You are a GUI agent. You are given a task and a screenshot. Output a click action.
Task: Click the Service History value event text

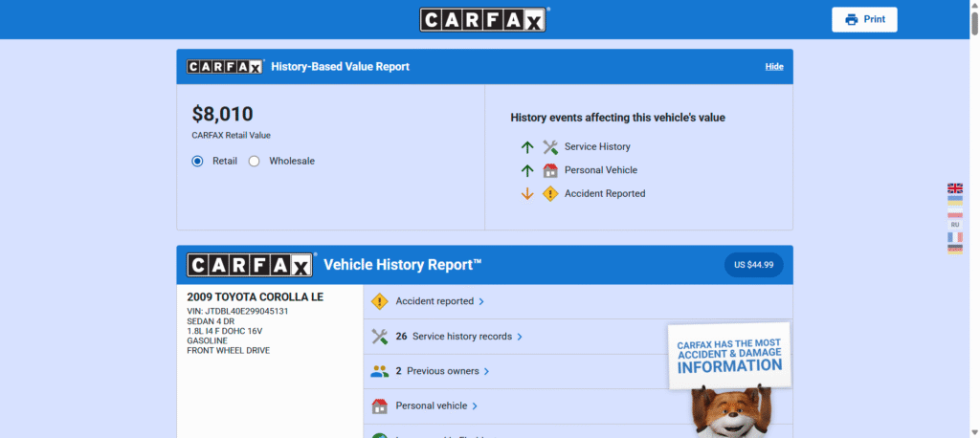point(597,147)
